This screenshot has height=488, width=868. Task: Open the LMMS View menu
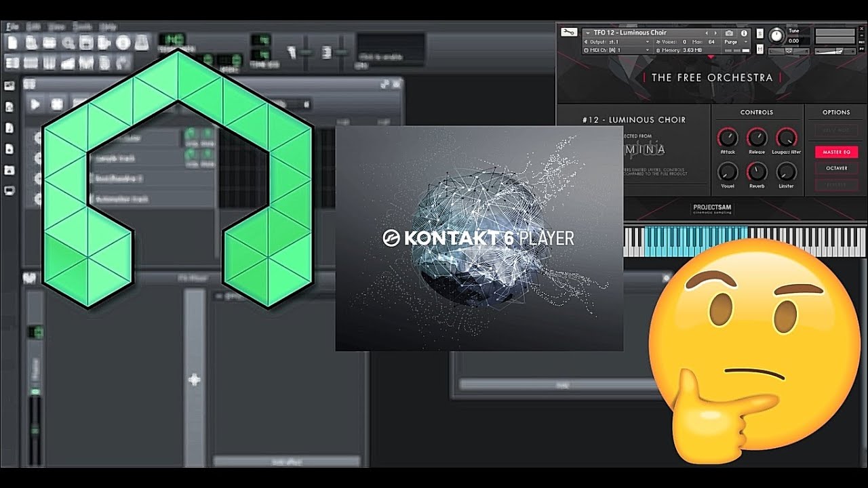(x=56, y=26)
